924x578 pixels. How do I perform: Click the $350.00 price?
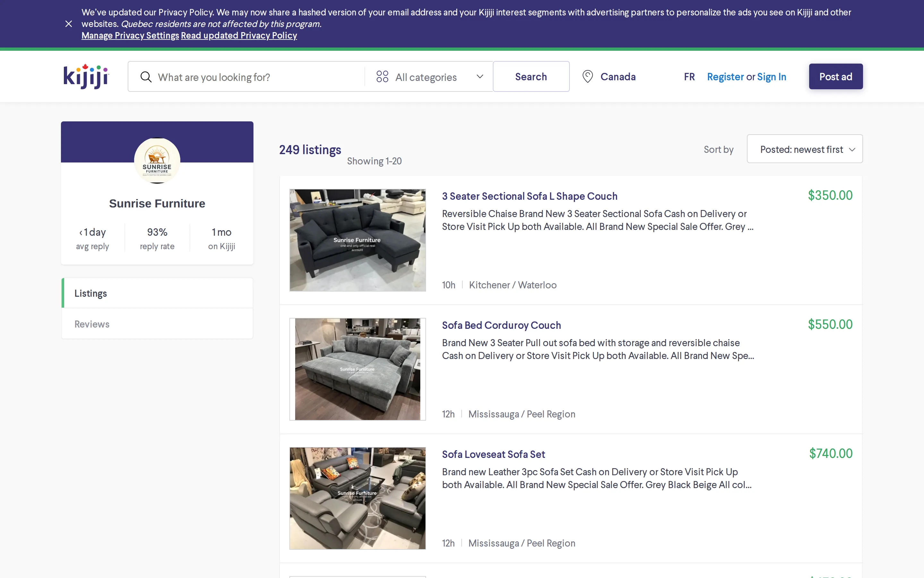830,195
